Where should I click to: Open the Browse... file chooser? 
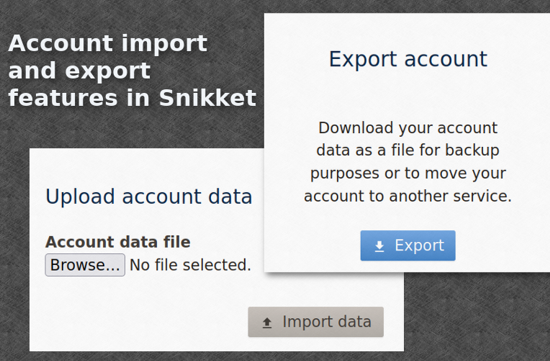pyautogui.click(x=85, y=265)
